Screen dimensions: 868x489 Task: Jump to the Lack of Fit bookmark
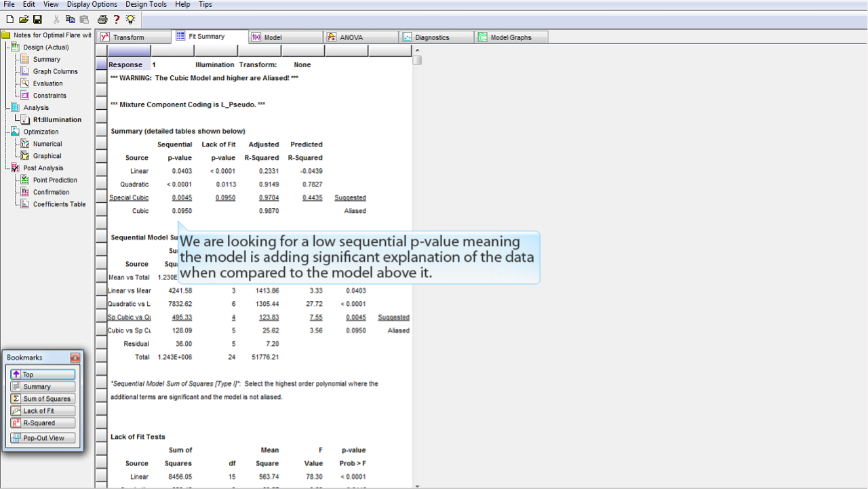click(x=42, y=411)
